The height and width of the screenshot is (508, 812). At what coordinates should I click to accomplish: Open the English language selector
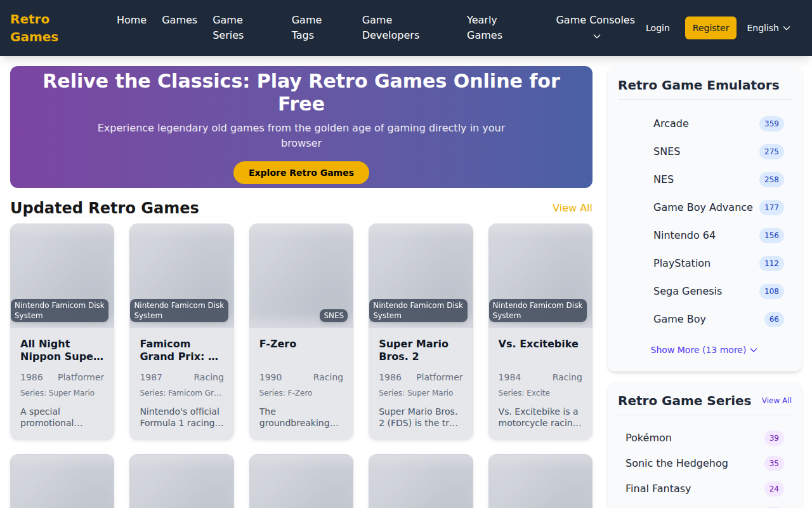tap(768, 28)
